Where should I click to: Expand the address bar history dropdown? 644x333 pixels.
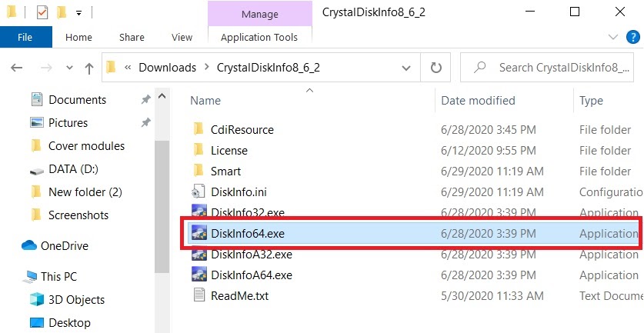point(405,68)
